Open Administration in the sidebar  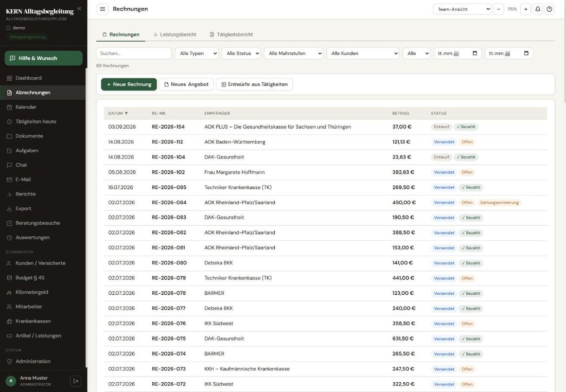pos(43,361)
